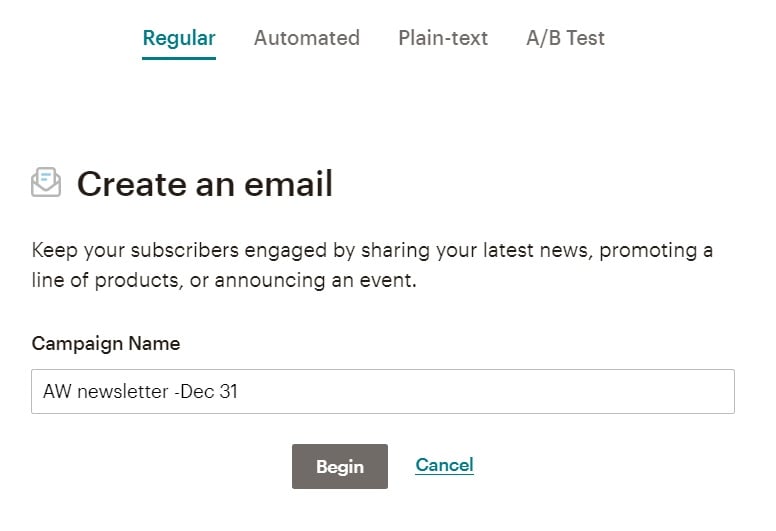Select Plain-text email type

pos(443,38)
